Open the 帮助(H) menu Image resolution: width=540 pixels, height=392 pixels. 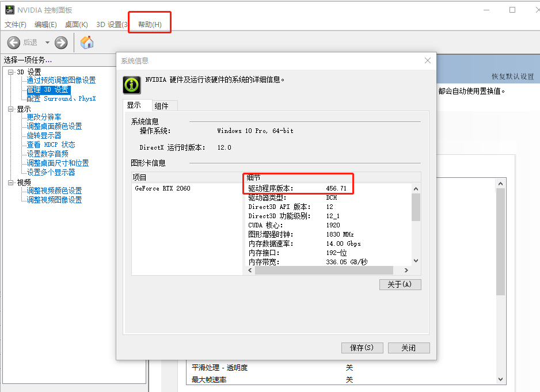tap(149, 25)
